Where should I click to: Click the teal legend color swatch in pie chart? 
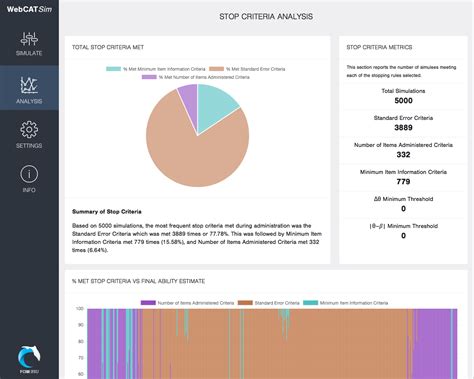[113, 69]
